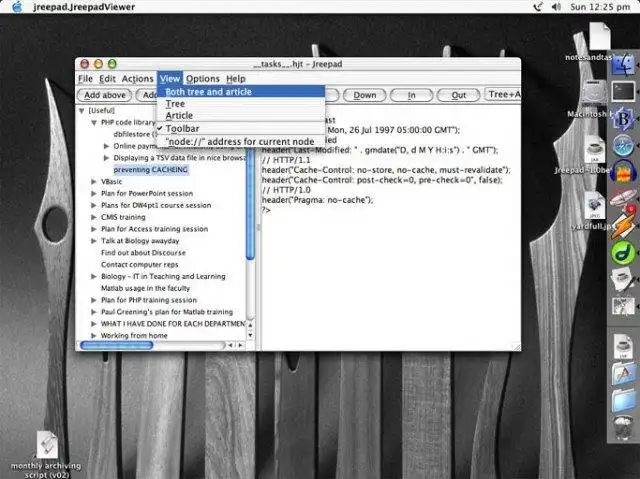Choose Both tree and article view
640x479 pixels.
241,92
